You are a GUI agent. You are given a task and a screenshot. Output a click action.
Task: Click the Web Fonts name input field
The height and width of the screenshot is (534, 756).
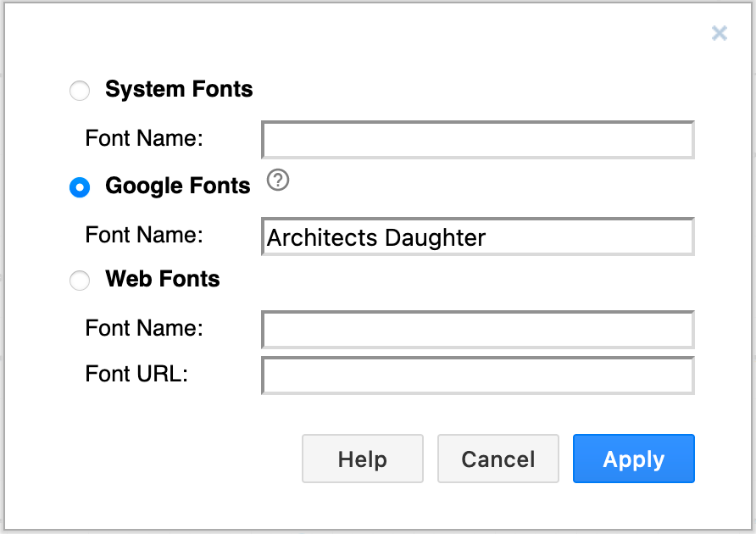tap(476, 330)
